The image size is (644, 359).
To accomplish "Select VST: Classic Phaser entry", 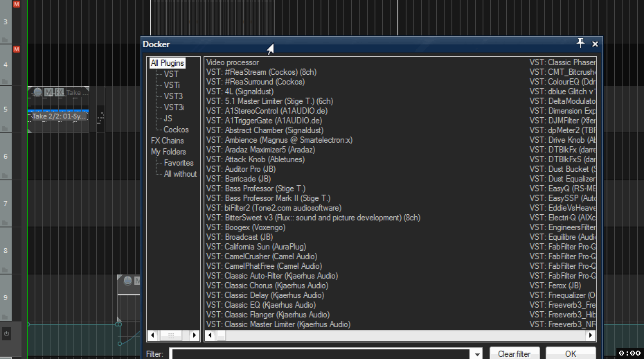I will tap(562, 62).
